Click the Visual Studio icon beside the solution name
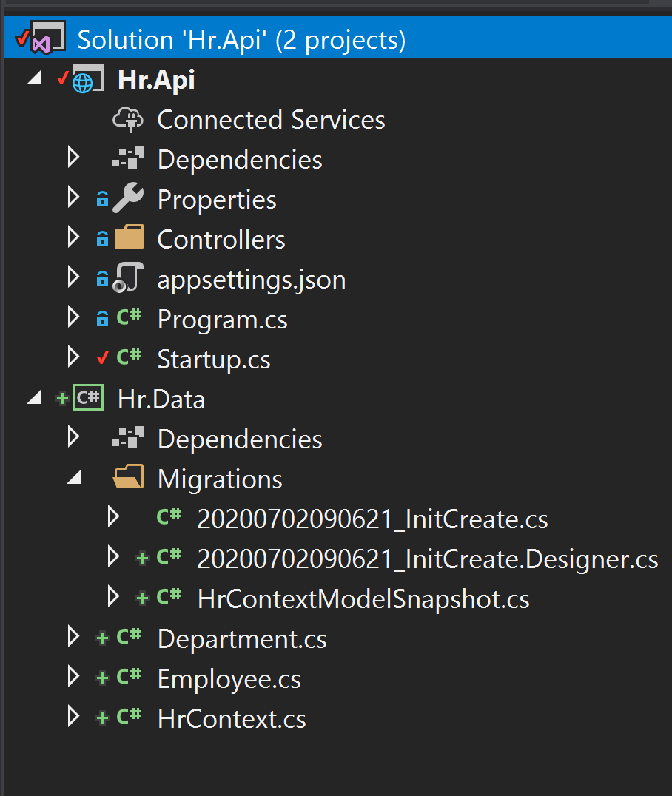The width and height of the screenshot is (672, 796). click(x=48, y=38)
